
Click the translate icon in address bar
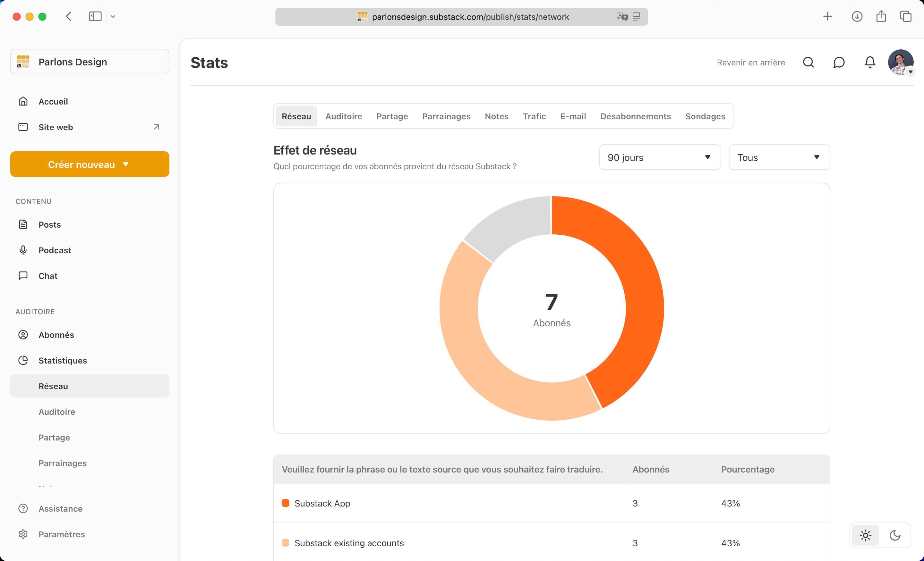[x=622, y=16]
